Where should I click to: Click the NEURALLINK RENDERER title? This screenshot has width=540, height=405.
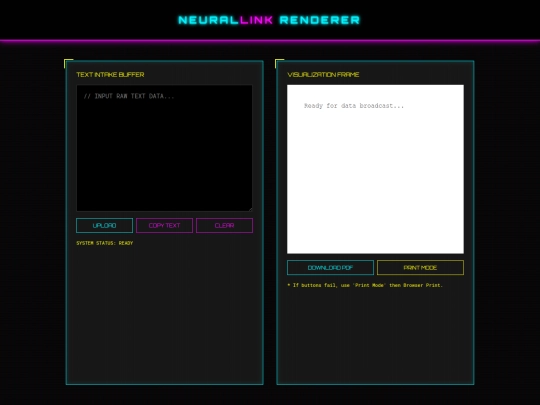[x=269, y=20]
